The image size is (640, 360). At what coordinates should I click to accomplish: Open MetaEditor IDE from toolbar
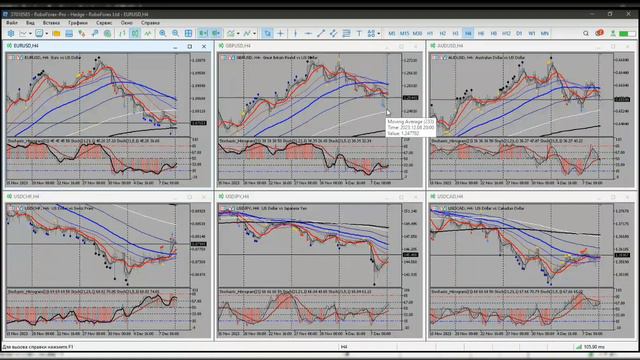(11, 33)
